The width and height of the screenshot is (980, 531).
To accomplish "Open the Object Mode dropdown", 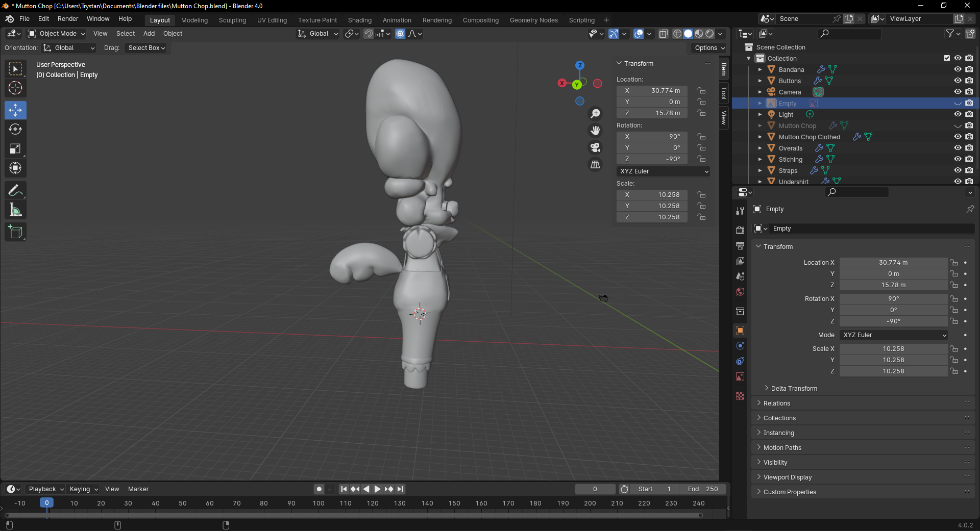I will tap(57, 34).
